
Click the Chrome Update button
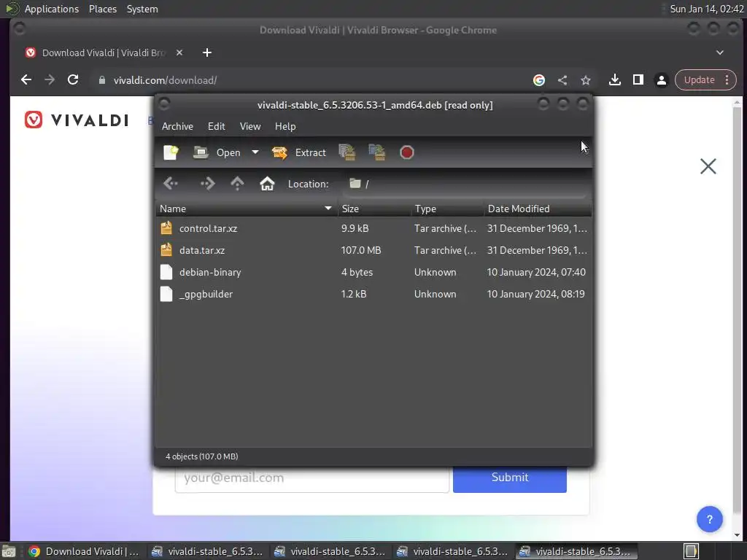(x=699, y=80)
